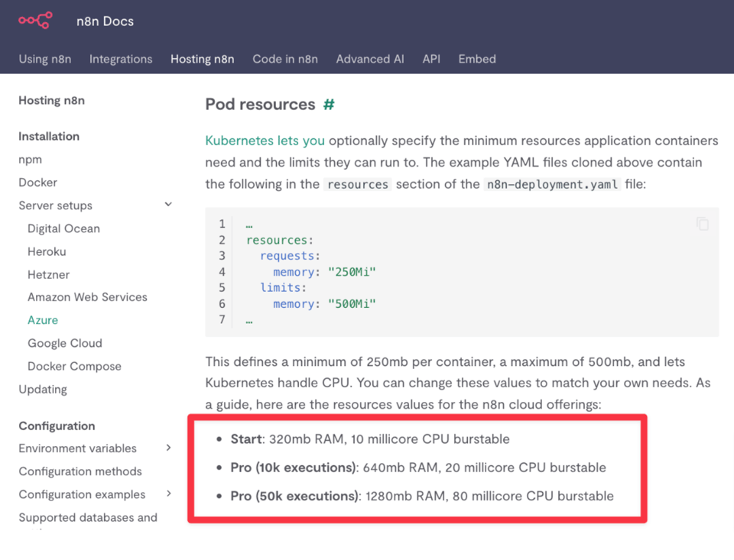Open the n8n Docs home title
Viewport: 734px width, 560px height.
pos(106,21)
